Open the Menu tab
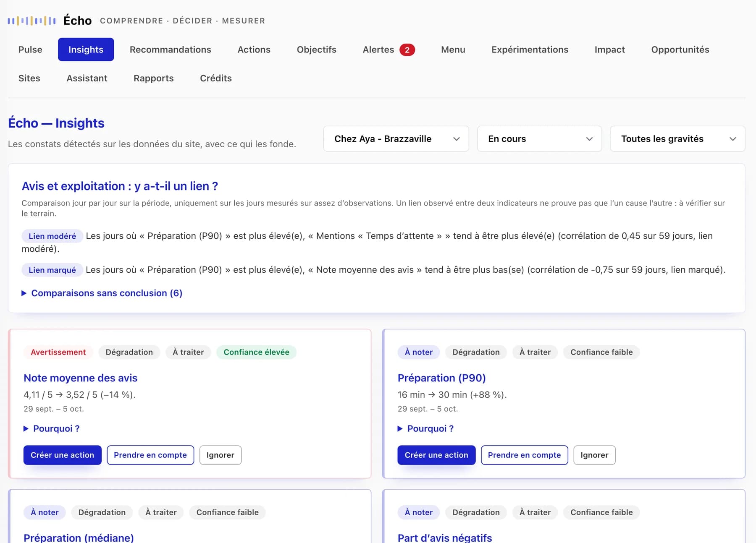756x543 pixels. tap(453, 50)
